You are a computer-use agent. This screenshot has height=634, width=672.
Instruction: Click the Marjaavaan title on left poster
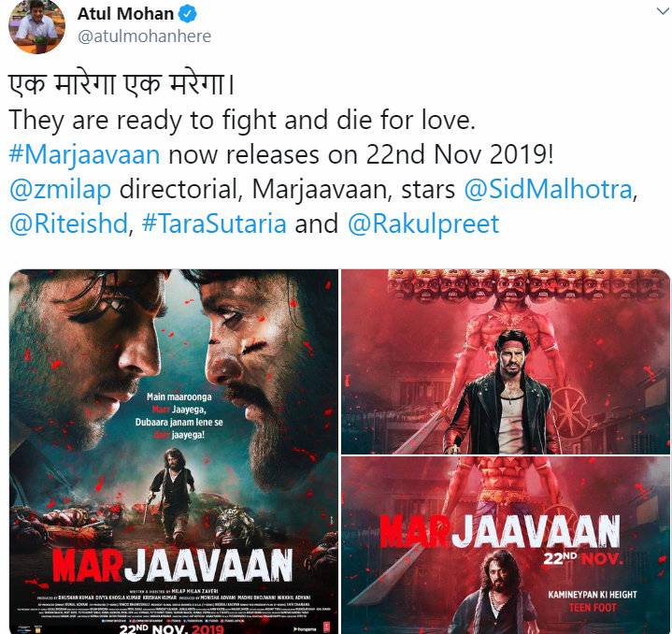[x=173, y=566]
